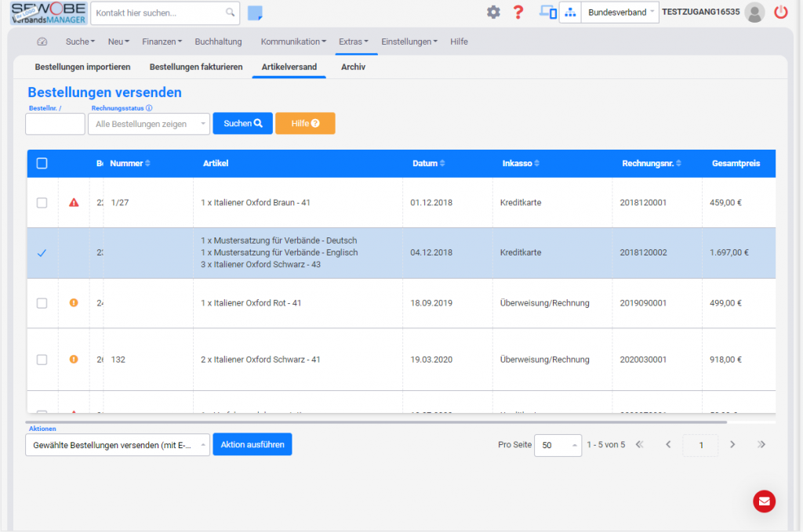Open the Aktionen dropdown list
Screen dimensions: 803x532
point(117,445)
